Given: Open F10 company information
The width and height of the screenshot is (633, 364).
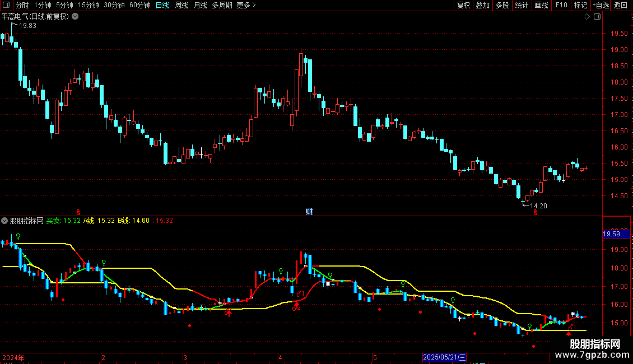Looking at the screenshot, I should pyautogui.click(x=561, y=5).
